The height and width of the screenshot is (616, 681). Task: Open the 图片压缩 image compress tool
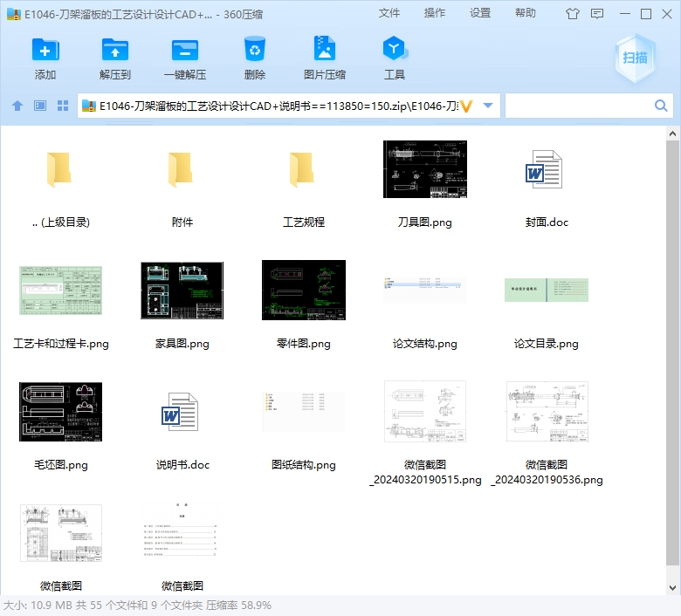point(325,49)
